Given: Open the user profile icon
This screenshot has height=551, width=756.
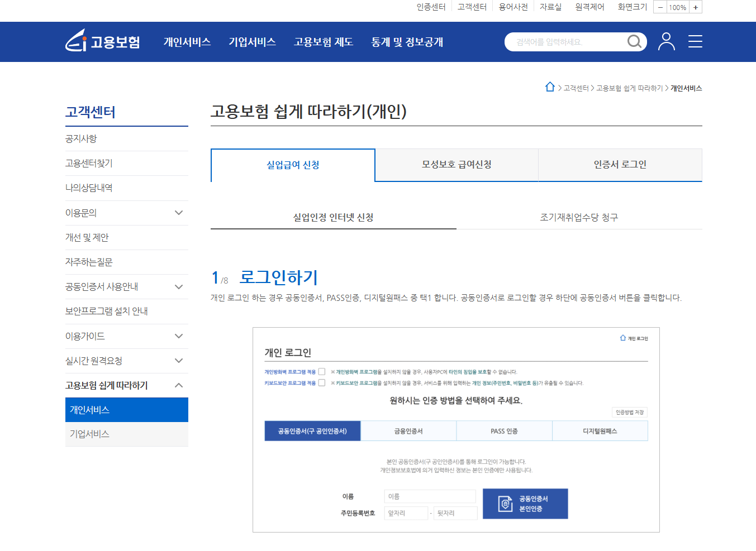Looking at the screenshot, I should [x=666, y=41].
